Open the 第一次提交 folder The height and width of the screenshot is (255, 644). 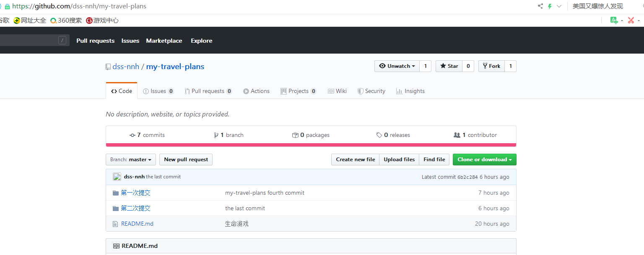(135, 193)
